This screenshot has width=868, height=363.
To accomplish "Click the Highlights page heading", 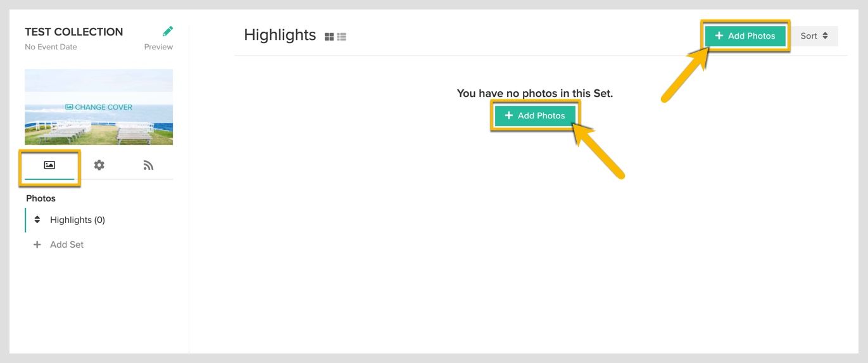I will (x=280, y=35).
